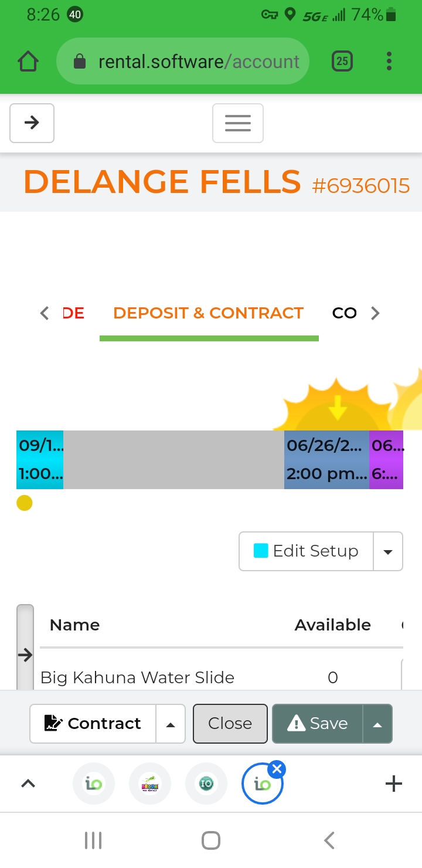The height and width of the screenshot is (868, 422).
Task: Add a new tab with the plus icon
Action: pos(393,784)
